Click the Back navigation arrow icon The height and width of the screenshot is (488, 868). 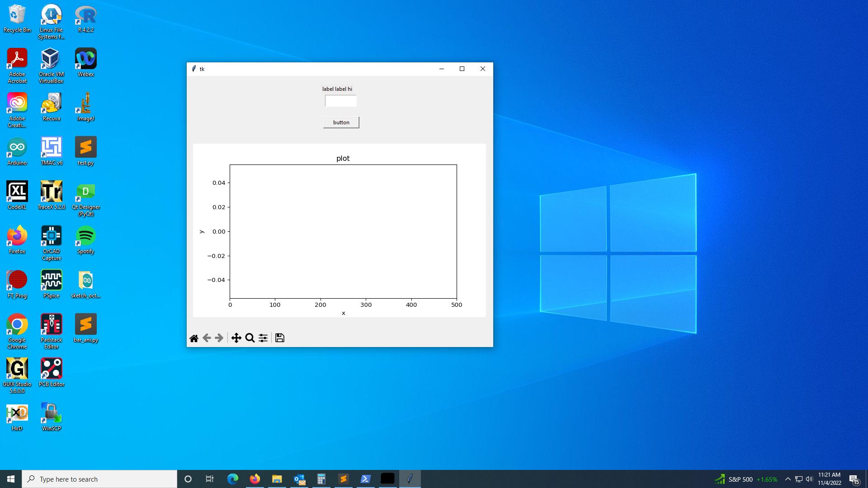pyautogui.click(x=206, y=338)
